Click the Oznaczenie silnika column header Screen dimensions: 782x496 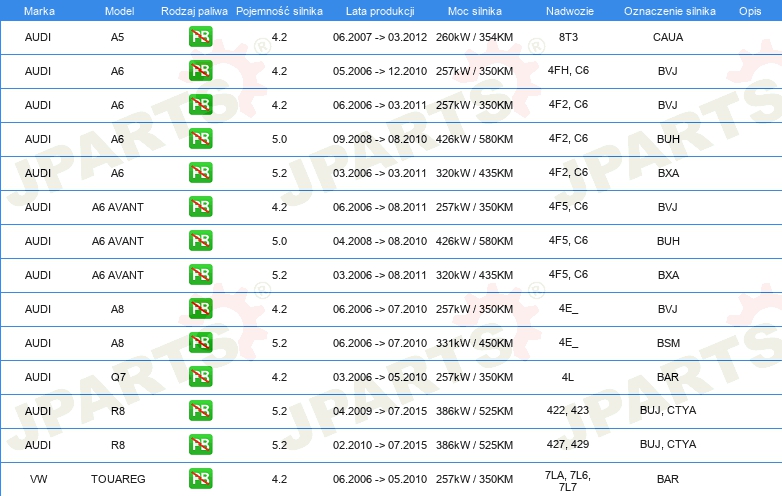coord(667,10)
